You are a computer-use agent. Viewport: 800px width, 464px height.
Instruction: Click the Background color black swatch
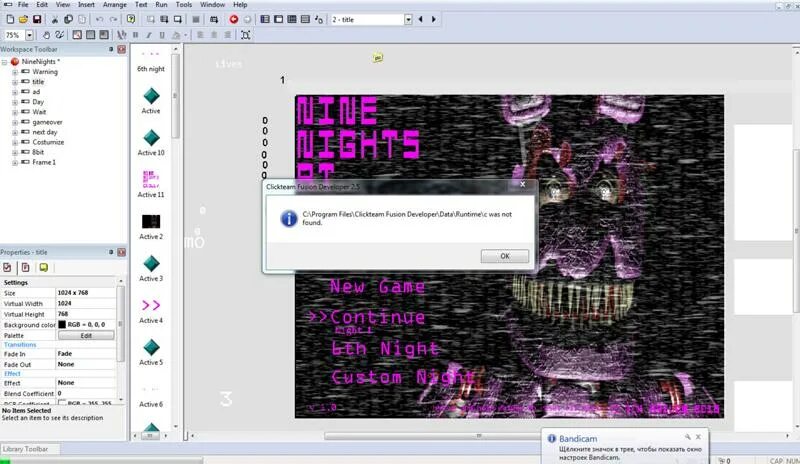point(62,325)
